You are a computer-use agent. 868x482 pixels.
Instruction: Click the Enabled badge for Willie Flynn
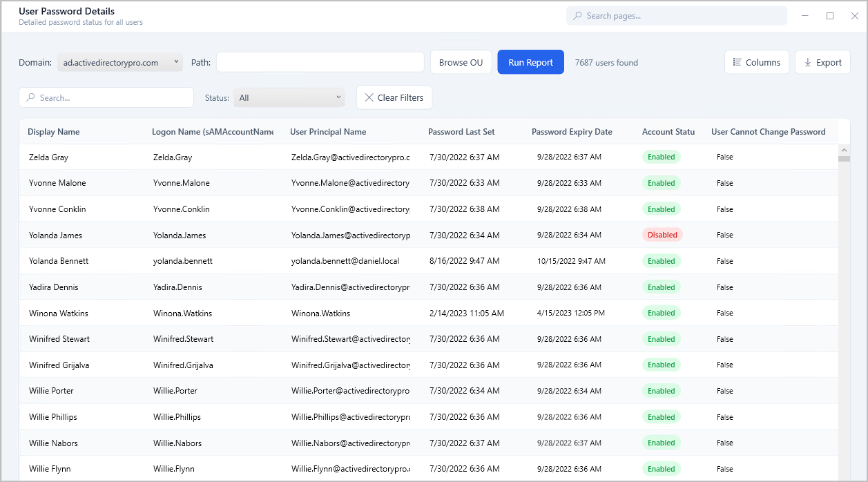(662, 469)
